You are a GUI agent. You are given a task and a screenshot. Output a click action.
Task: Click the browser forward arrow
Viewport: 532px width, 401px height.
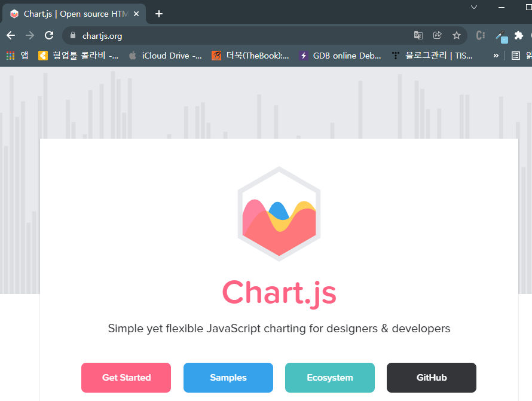point(30,35)
